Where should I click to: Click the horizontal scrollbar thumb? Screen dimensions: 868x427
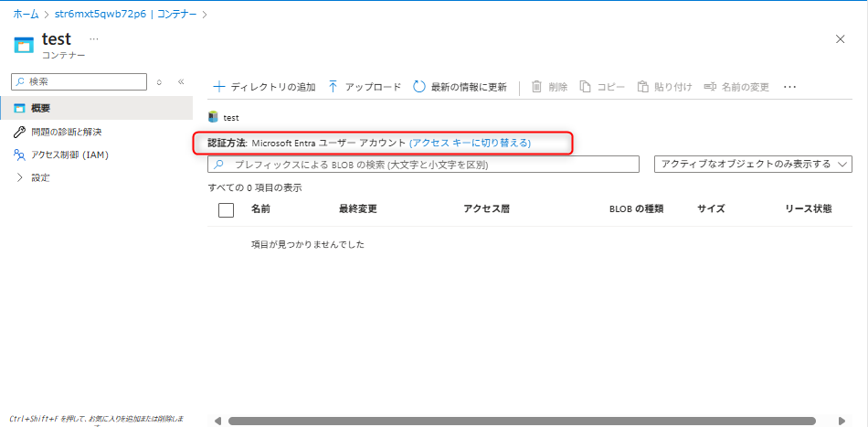pos(522,421)
